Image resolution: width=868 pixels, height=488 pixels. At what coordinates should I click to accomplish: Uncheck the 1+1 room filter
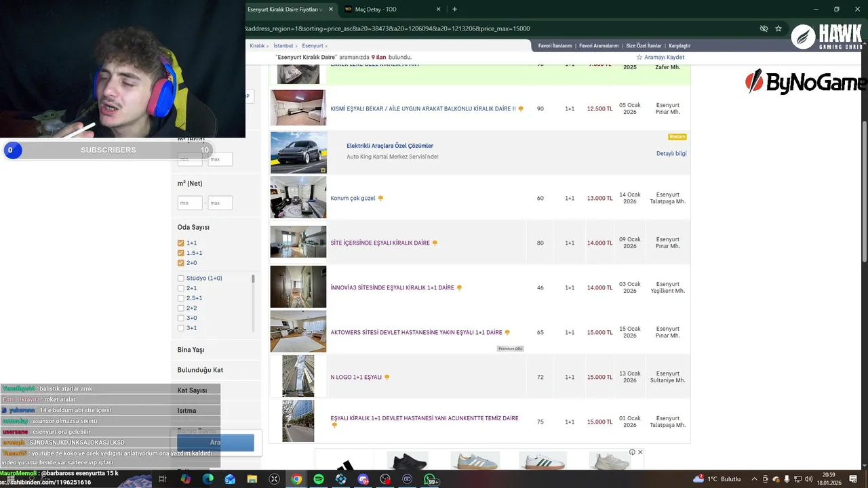[x=181, y=243]
